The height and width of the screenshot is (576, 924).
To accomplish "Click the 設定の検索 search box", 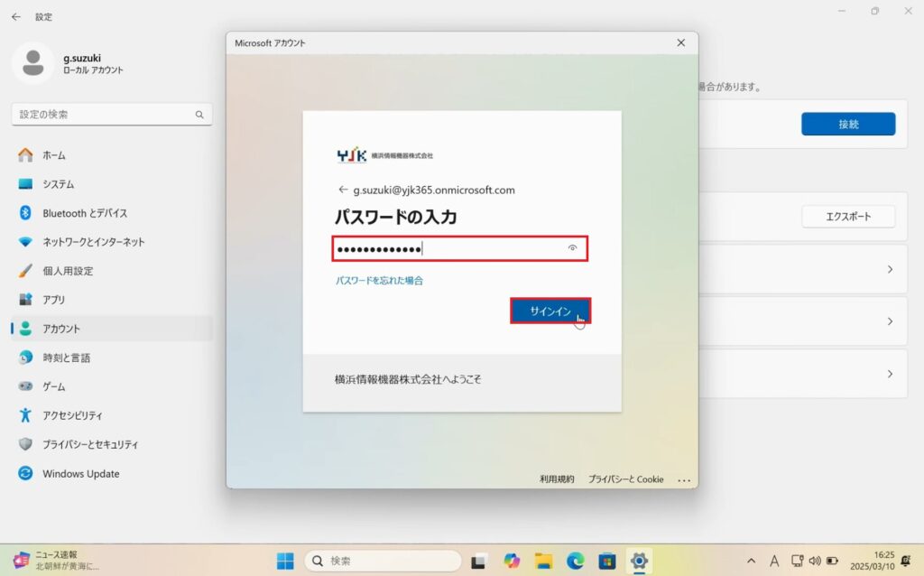I will point(112,115).
